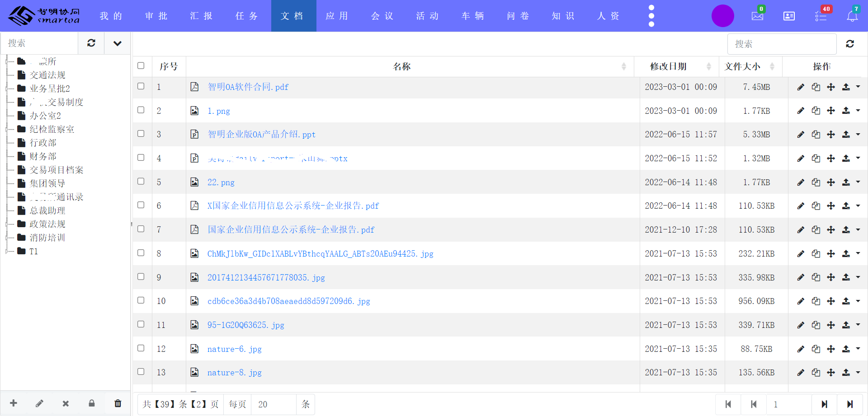Image resolution: width=868 pixels, height=416 pixels.
Task: Click the current page number field
Action: pyautogui.click(x=789, y=404)
